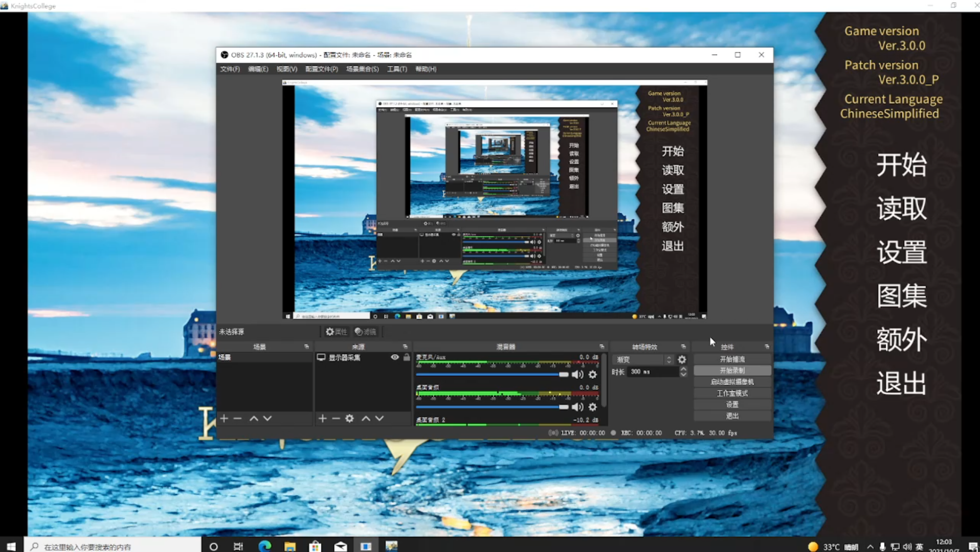
Task: Toggle lock on 显示器采集 source
Action: (407, 357)
